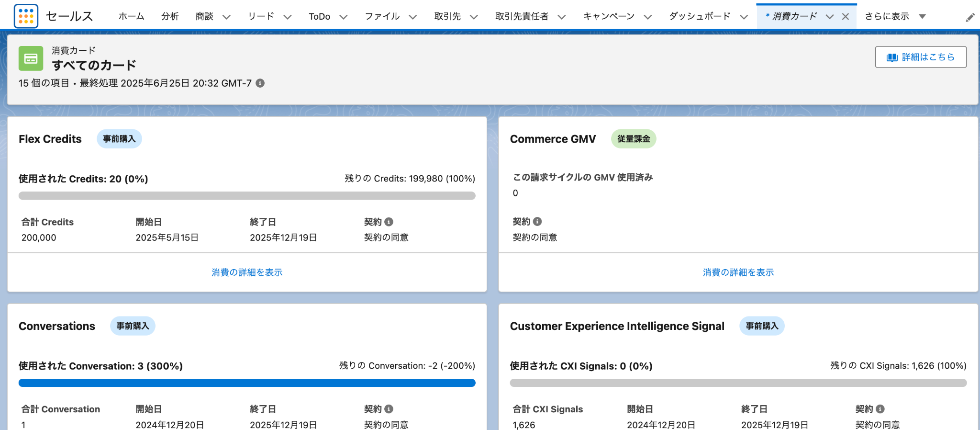Viewport: 980px width, 430px height.
Task: Expand the 商談 tab dropdown chevron
Action: coord(226,17)
